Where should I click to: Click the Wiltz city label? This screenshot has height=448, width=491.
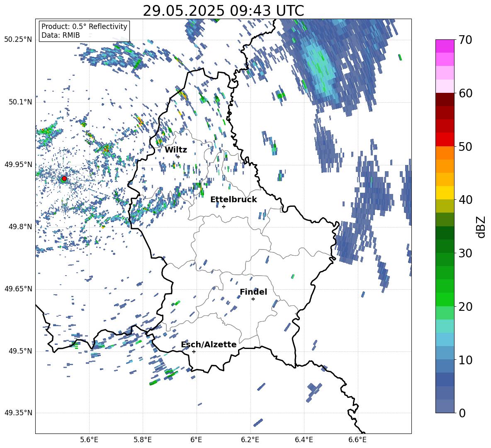176,150
